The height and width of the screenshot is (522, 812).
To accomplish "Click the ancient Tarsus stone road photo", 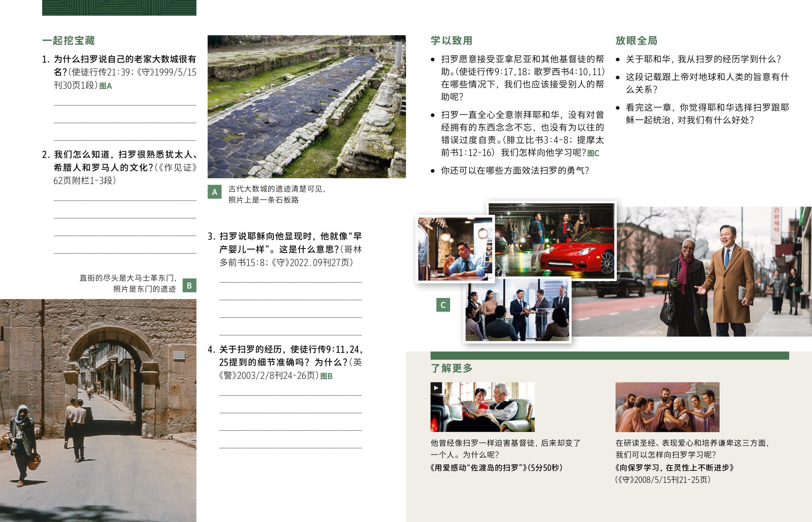I will [x=307, y=107].
